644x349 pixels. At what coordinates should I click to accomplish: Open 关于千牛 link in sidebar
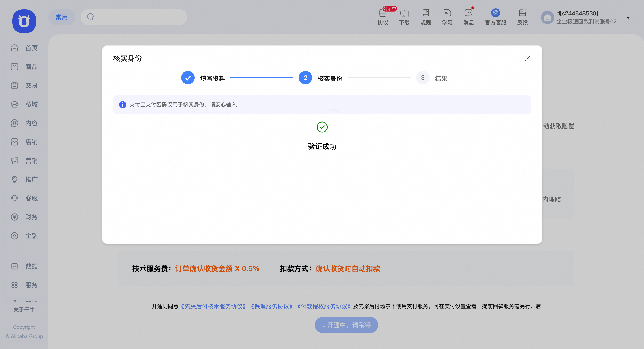(x=24, y=309)
